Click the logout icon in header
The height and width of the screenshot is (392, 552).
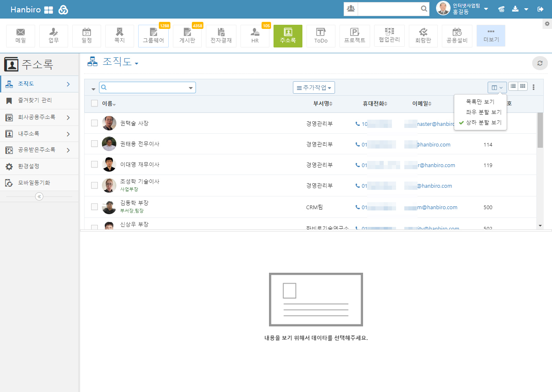click(x=540, y=9)
